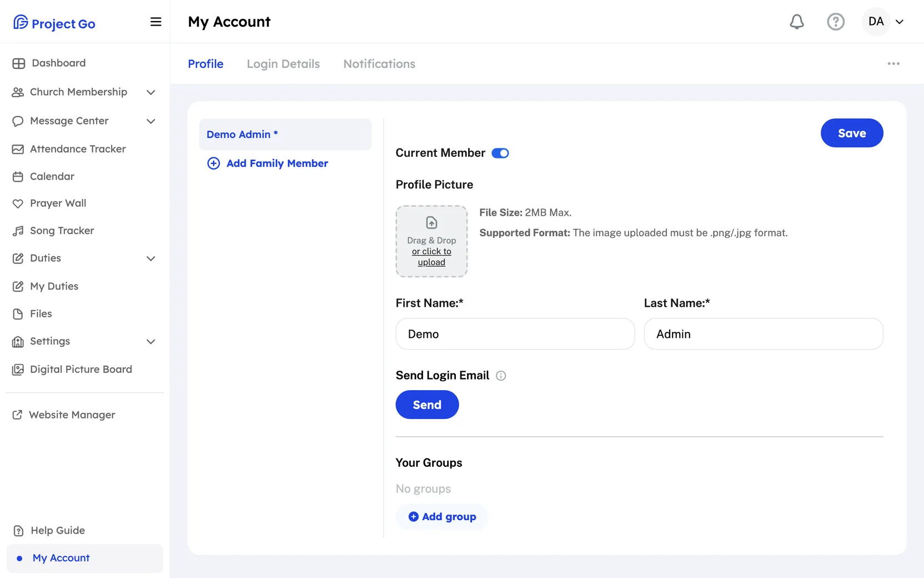This screenshot has width=924, height=578.
Task: Click the DA user avatar
Action: 876,22
